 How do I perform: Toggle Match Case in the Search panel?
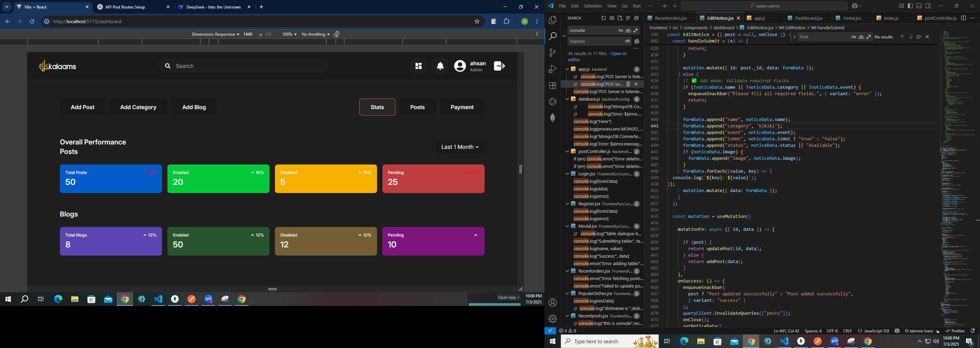pyautogui.click(x=620, y=30)
